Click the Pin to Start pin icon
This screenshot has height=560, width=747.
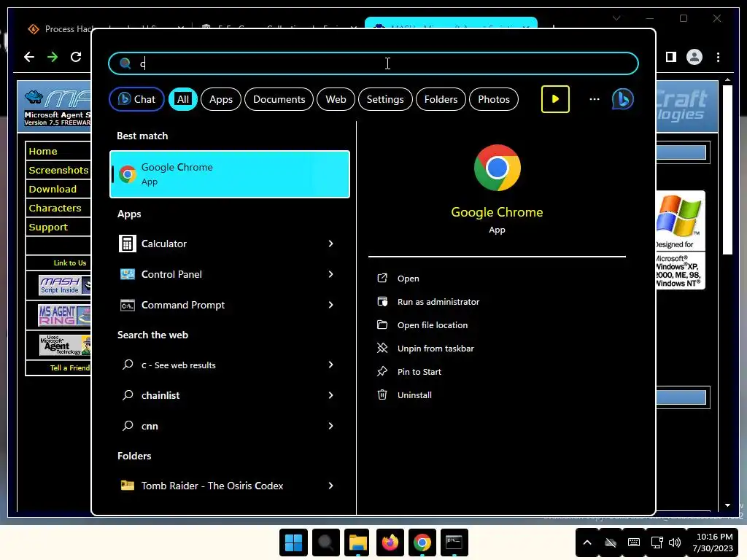[x=382, y=371]
